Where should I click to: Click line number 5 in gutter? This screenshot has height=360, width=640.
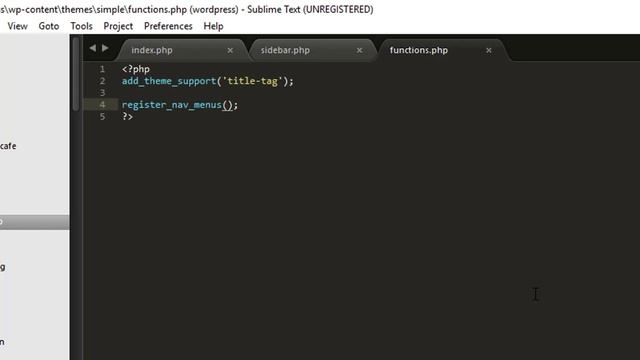click(x=102, y=116)
